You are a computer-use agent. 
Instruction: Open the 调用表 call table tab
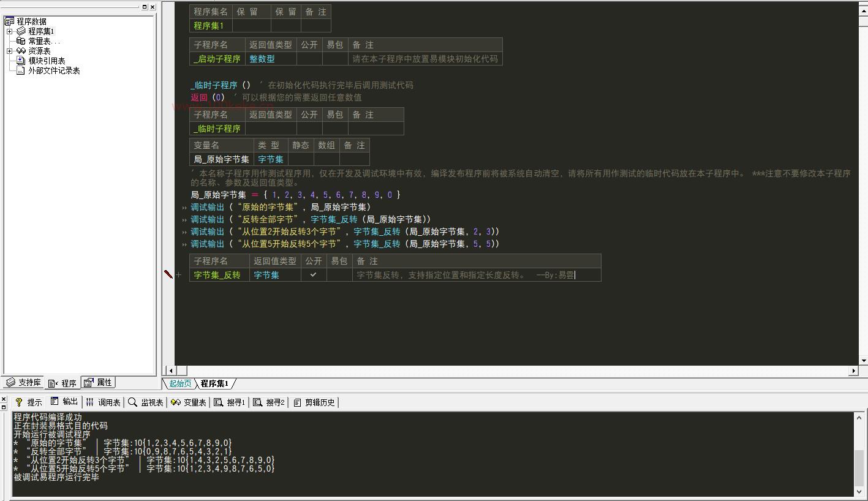(x=103, y=402)
